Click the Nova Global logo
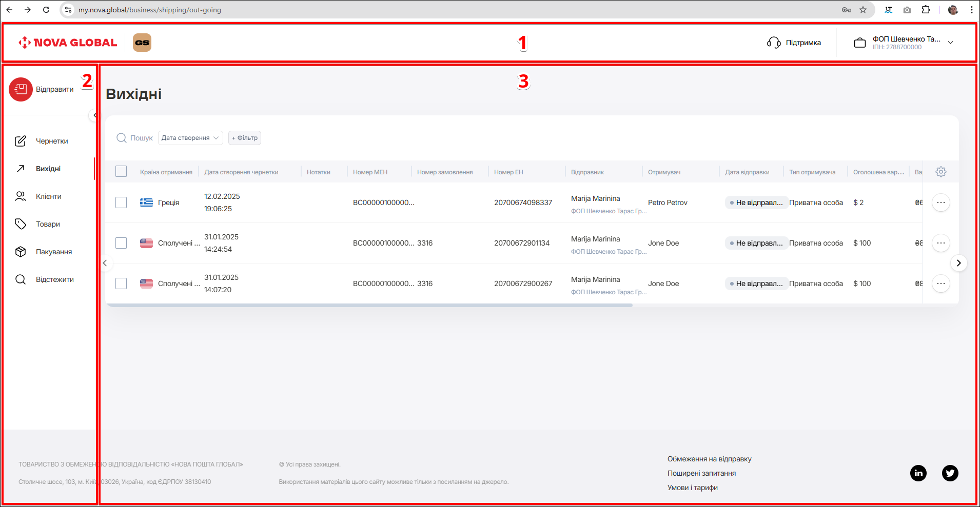This screenshot has width=980, height=507. (x=68, y=43)
